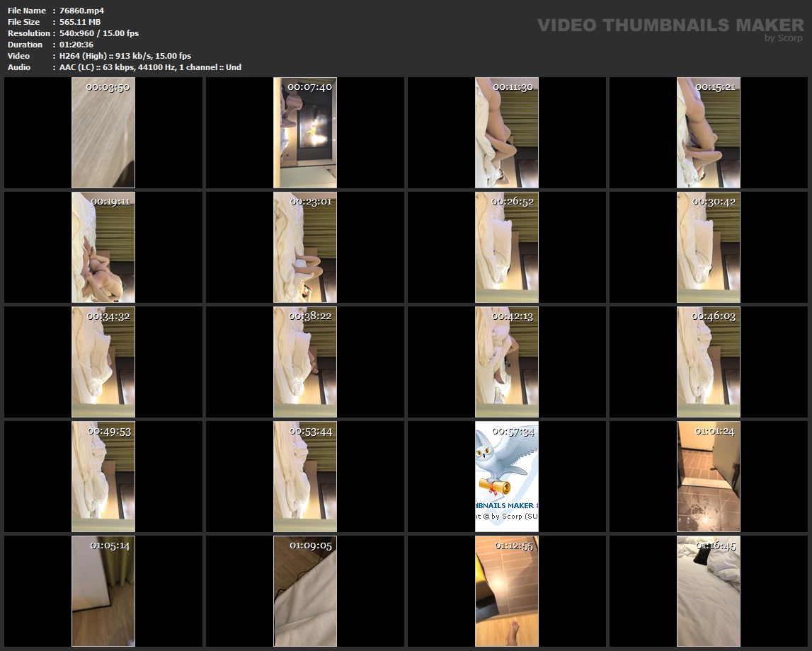Select the thumbnail labeled 01:05:14
Image resolution: width=812 pixels, height=651 pixels.
coord(103,592)
